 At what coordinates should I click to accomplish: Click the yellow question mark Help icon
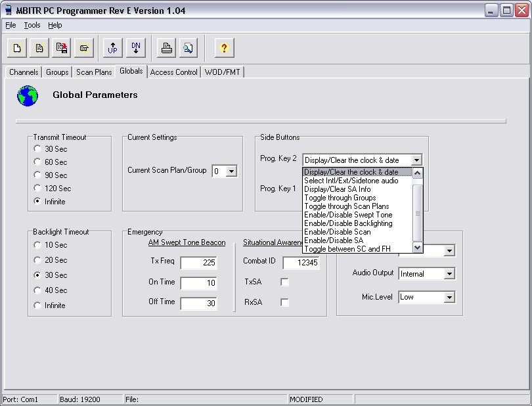(x=224, y=47)
